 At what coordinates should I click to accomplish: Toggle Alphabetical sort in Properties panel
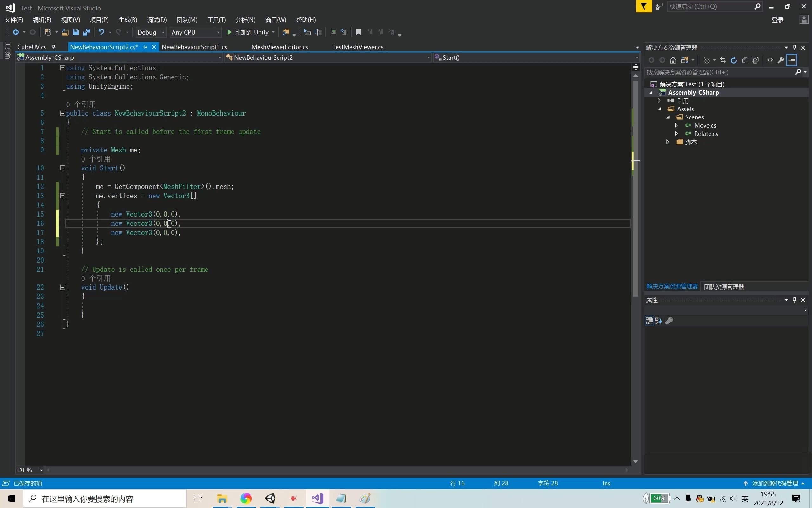pyautogui.click(x=659, y=321)
